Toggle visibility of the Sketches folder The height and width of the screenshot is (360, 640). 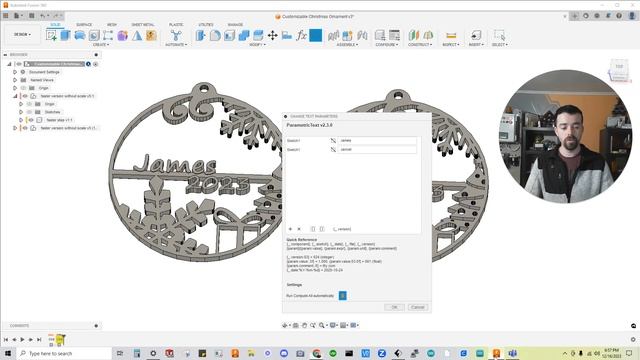tap(29, 112)
